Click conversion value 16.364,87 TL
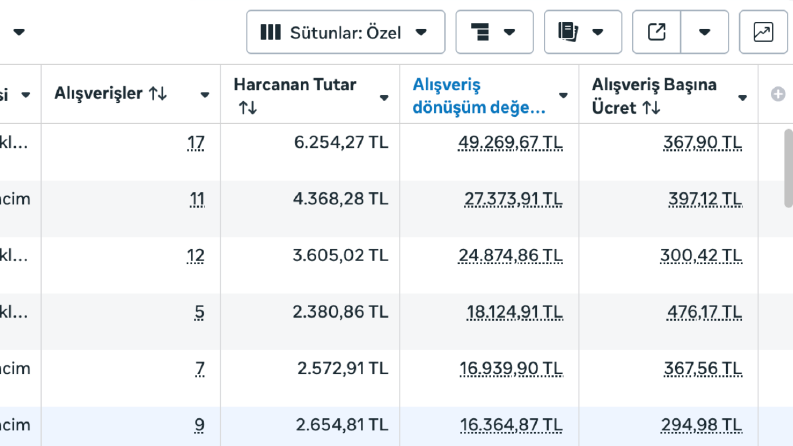This screenshot has height=446, width=793. click(x=511, y=425)
